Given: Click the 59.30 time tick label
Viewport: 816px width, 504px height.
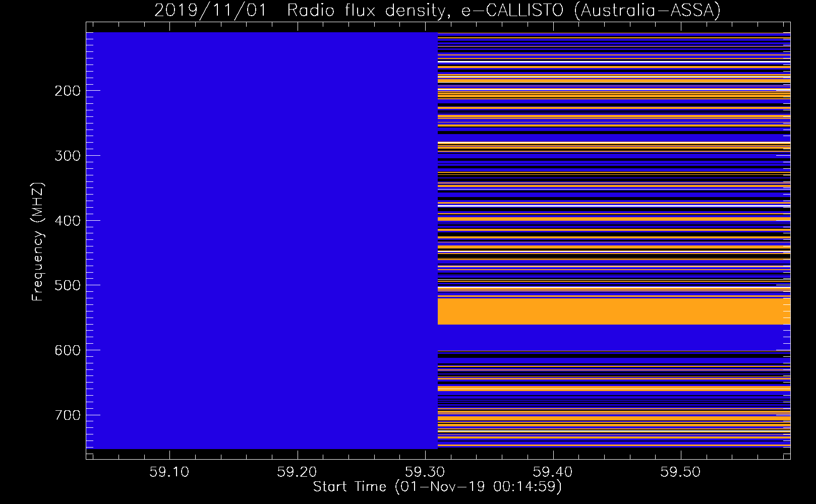Looking at the screenshot, I should 425,472.
